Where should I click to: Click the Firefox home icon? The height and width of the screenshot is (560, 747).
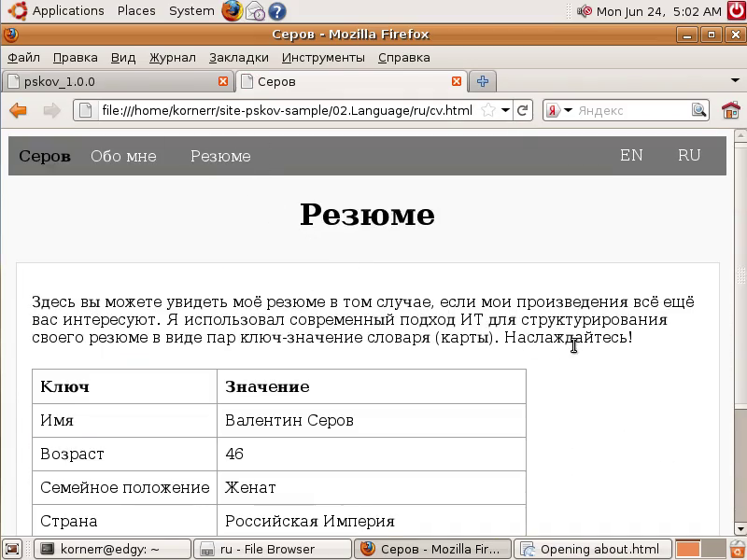[730, 110]
